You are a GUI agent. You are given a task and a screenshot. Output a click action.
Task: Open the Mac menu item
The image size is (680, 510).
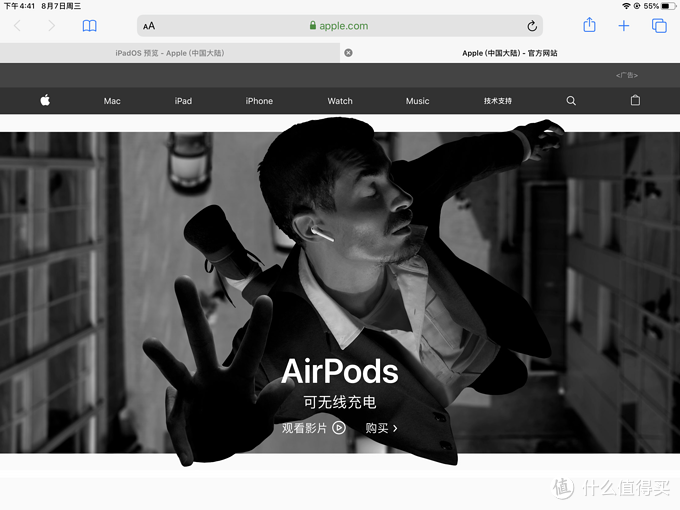pos(112,101)
